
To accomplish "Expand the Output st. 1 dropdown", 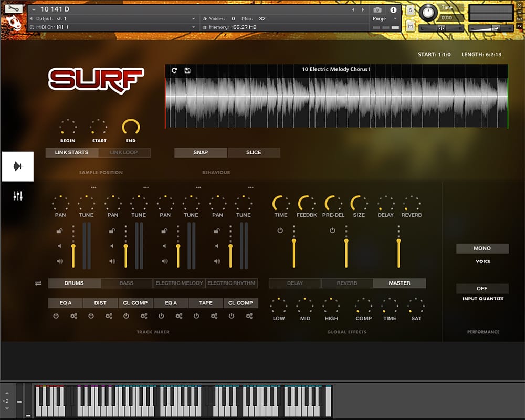I will tap(194, 18).
